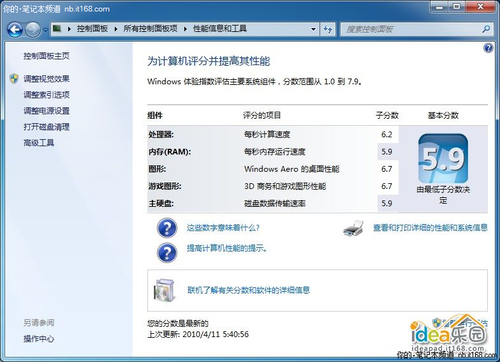Click the refresh button beside address bar
500x362 pixels.
tap(328, 29)
